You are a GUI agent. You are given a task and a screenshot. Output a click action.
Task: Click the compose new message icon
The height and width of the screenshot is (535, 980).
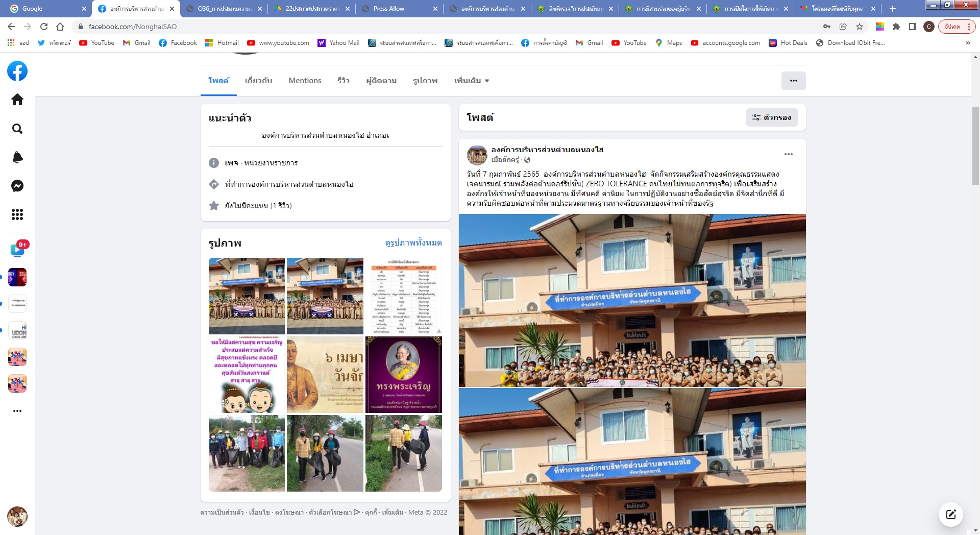(950, 514)
